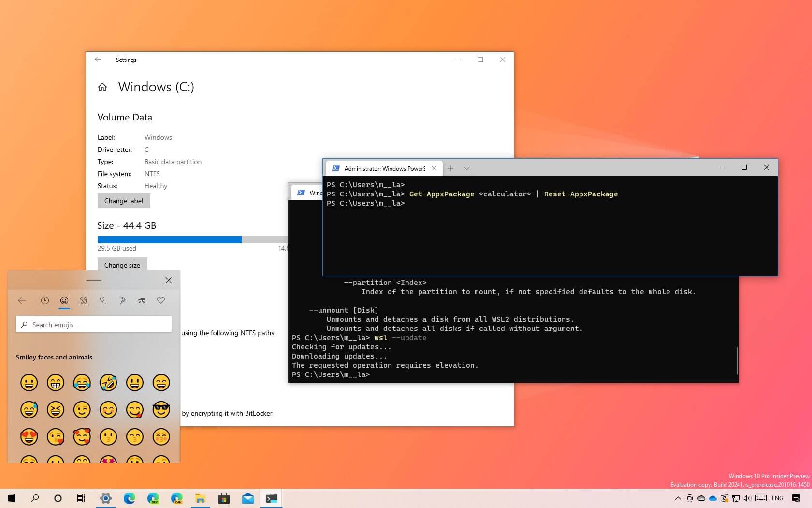Expand the Terminal profile dropdown arrow

(467, 168)
